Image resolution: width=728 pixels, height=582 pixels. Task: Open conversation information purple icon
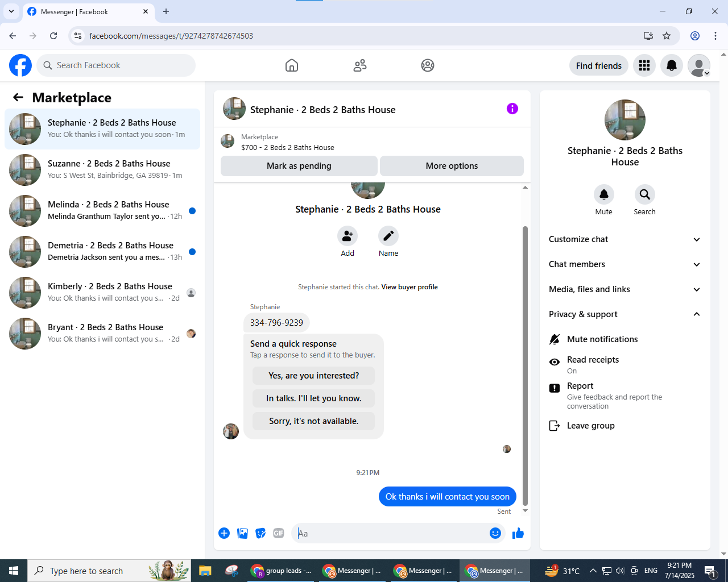coord(512,109)
